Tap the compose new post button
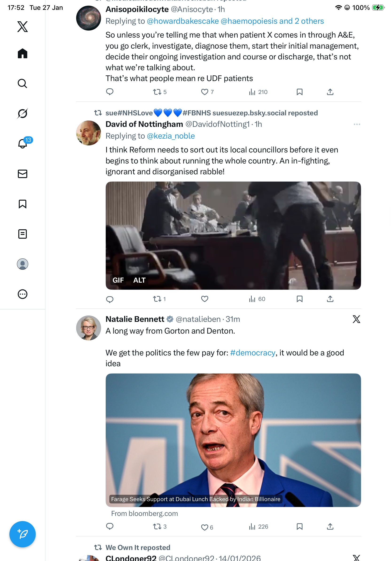Image resolution: width=392 pixels, height=561 pixels. 23,534
